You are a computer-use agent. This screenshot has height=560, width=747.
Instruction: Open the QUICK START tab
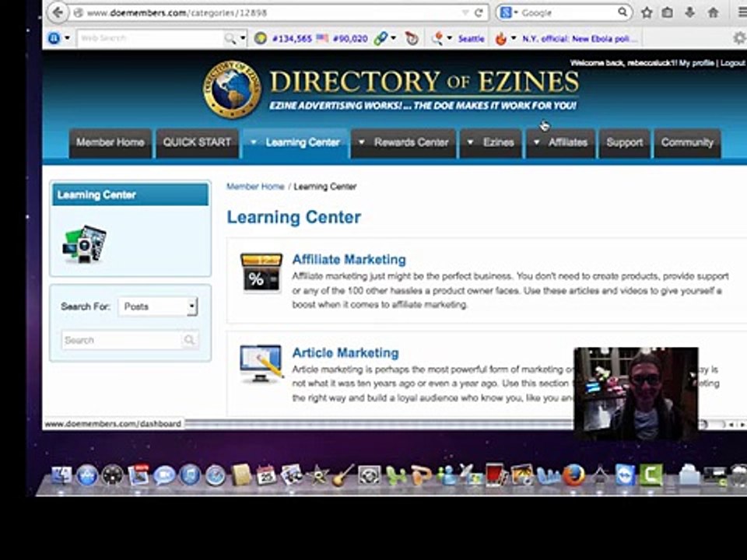(197, 142)
